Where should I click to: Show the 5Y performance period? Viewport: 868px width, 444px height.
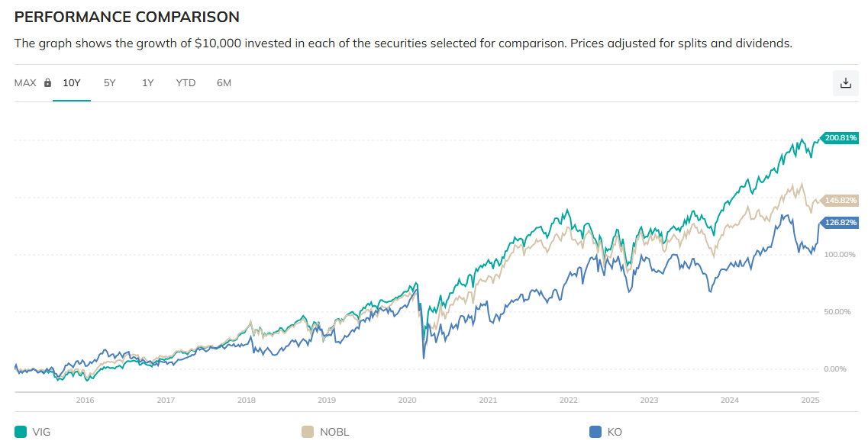point(110,83)
